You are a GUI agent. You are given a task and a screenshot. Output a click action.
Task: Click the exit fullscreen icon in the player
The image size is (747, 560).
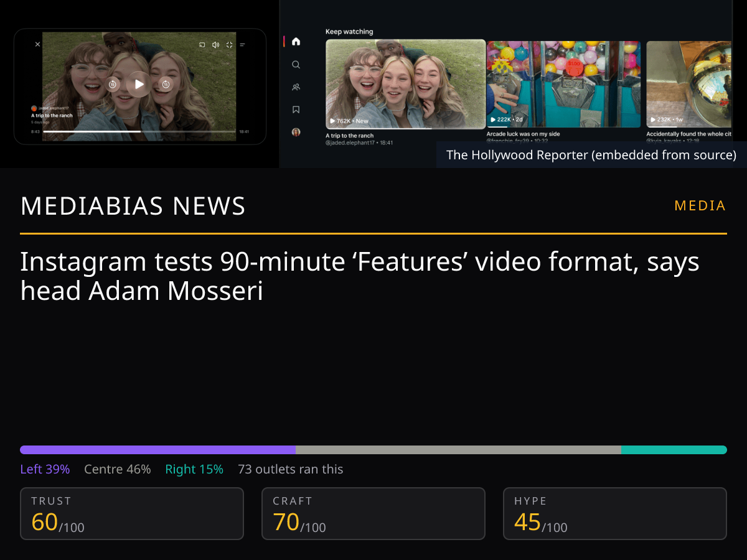point(229,45)
